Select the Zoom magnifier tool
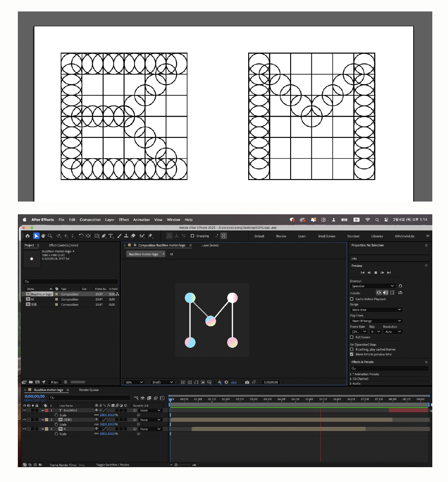 [x=50, y=236]
